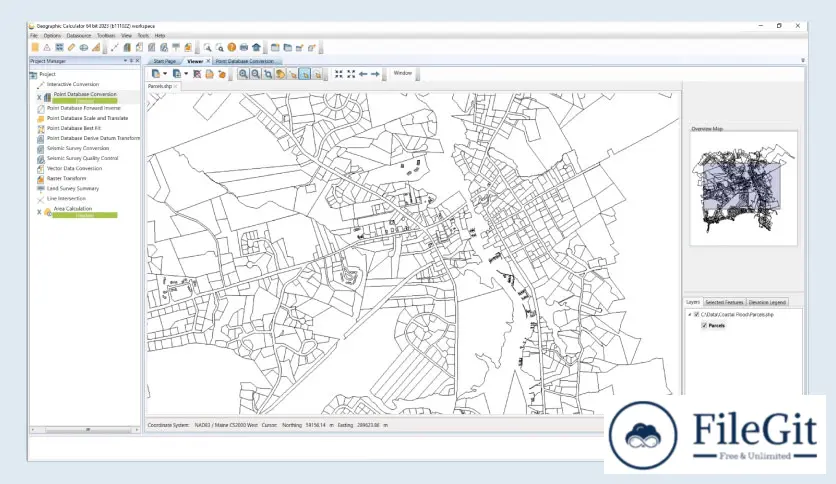Open Seismic Survey Conversion
Screen dimensions: 836x484
coord(78,148)
